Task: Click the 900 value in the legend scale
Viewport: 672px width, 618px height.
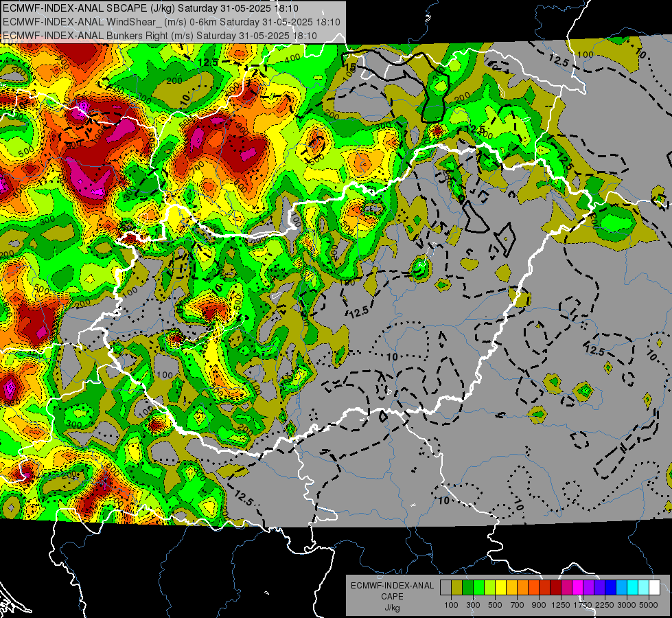Action: [539, 605]
